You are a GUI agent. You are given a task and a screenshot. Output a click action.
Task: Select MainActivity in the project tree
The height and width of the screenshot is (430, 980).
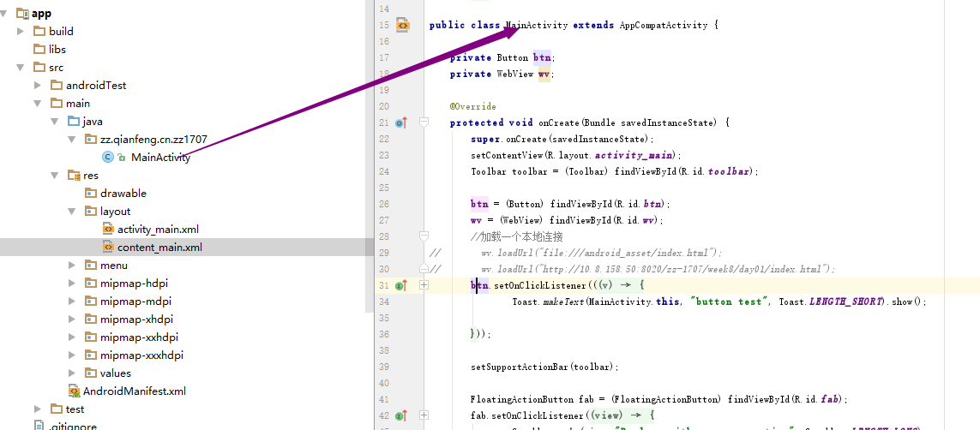160,158
